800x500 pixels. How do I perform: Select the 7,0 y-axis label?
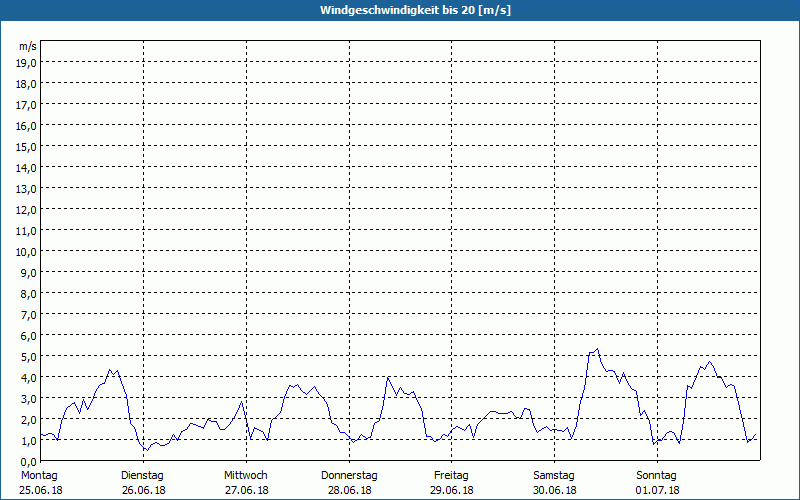click(x=28, y=315)
